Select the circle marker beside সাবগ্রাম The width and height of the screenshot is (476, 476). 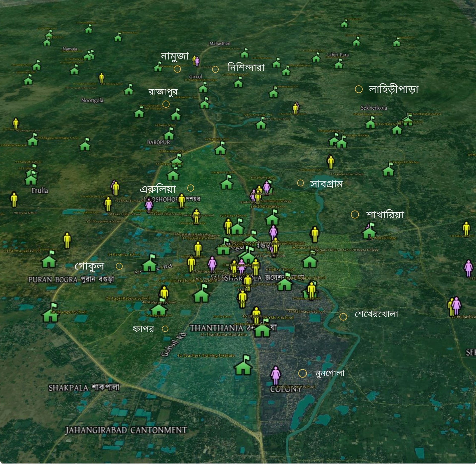300,183
